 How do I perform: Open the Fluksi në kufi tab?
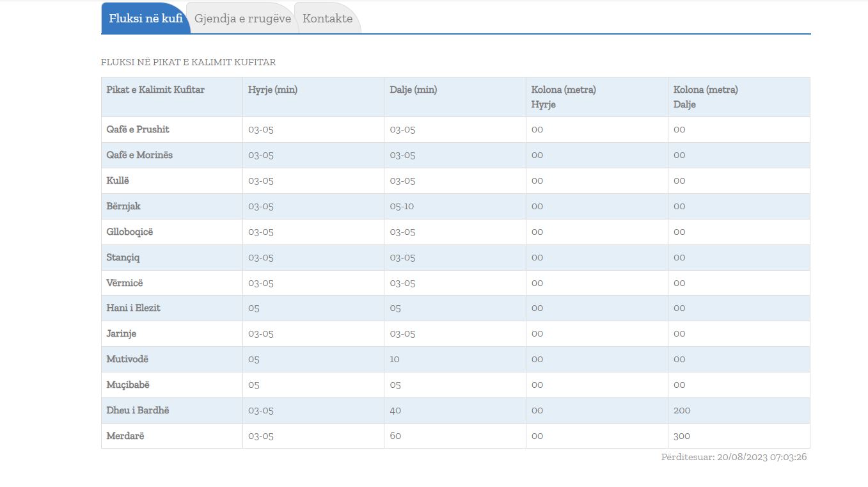tap(146, 19)
